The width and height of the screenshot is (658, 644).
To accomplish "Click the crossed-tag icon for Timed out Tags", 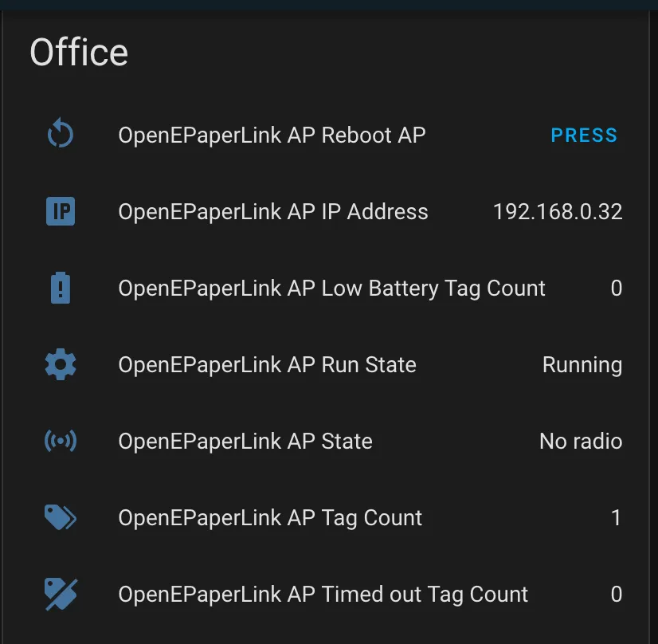I will click(x=60, y=594).
